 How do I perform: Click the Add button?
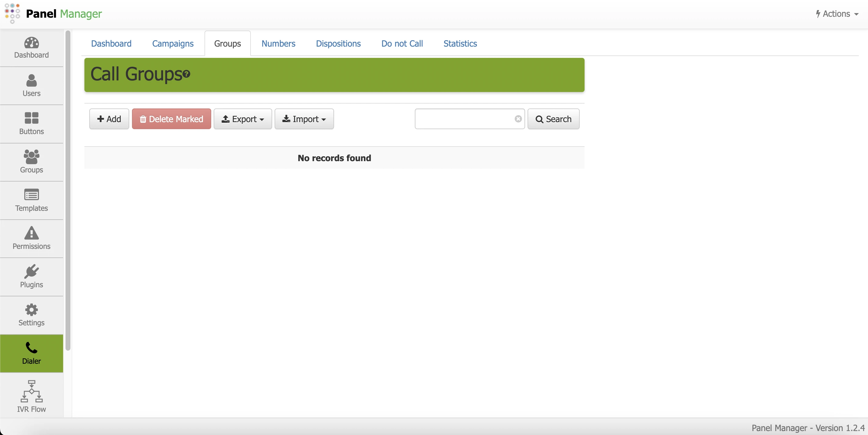(109, 119)
